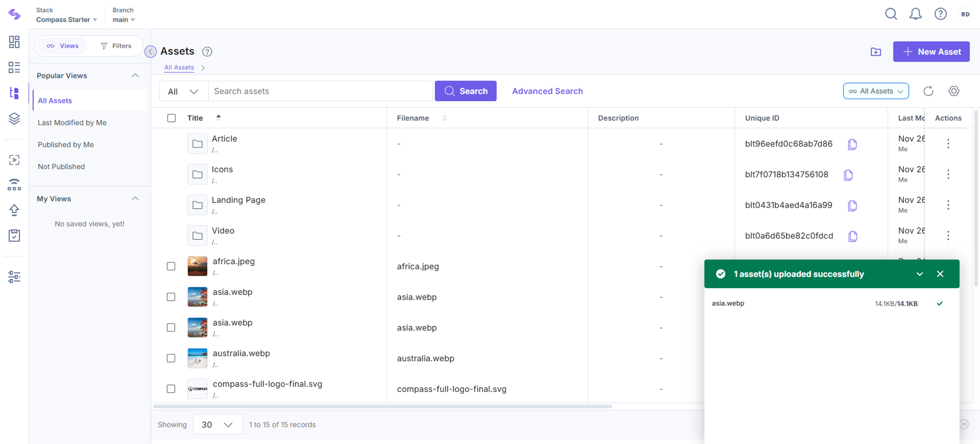
Task: Open global search magnifier icon
Action: click(891, 14)
